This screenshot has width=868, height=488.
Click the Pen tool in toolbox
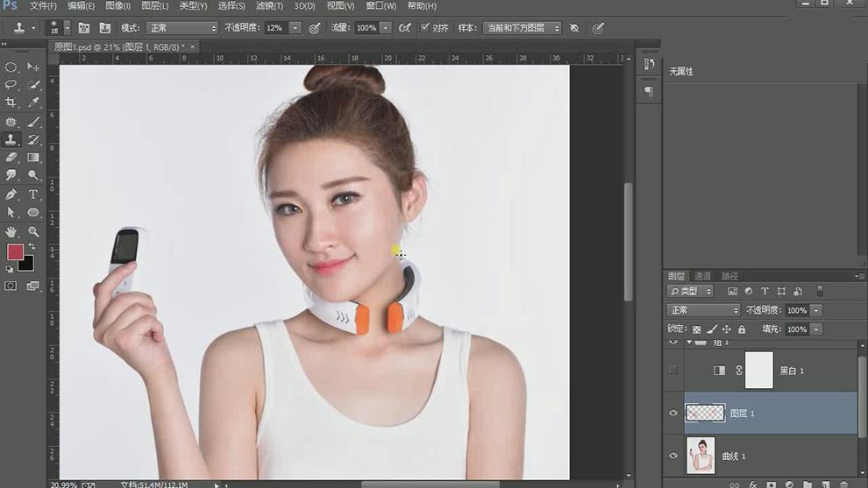pyautogui.click(x=11, y=194)
